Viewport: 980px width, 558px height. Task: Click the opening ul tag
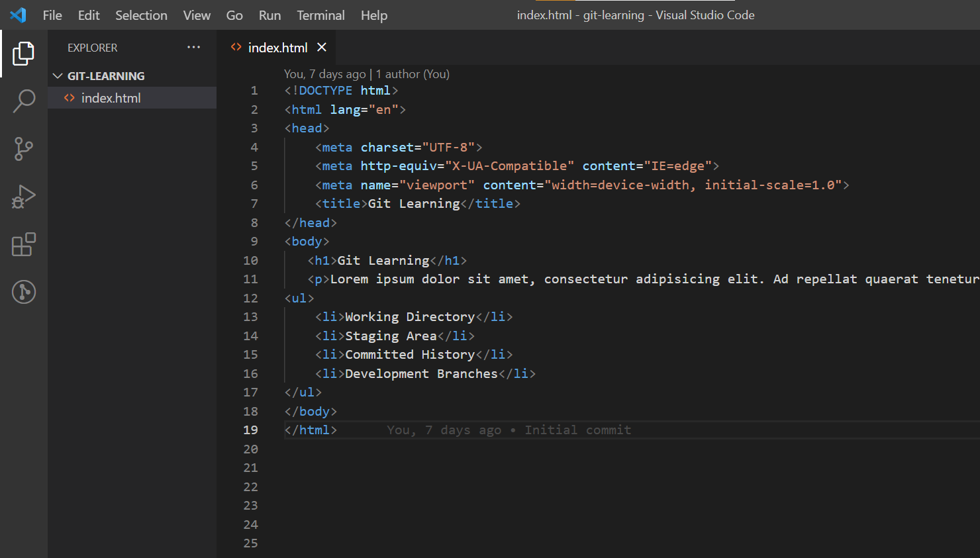tap(299, 299)
